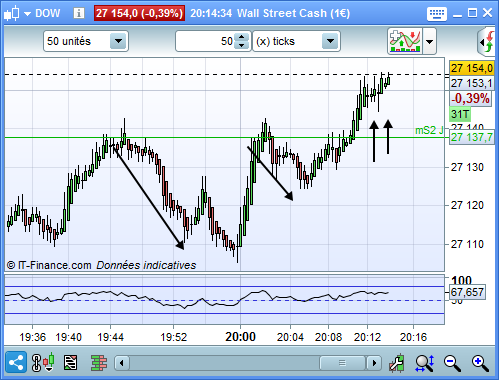Open the add indicator chart icon
The width and height of the screenshot is (499, 380).
405,41
